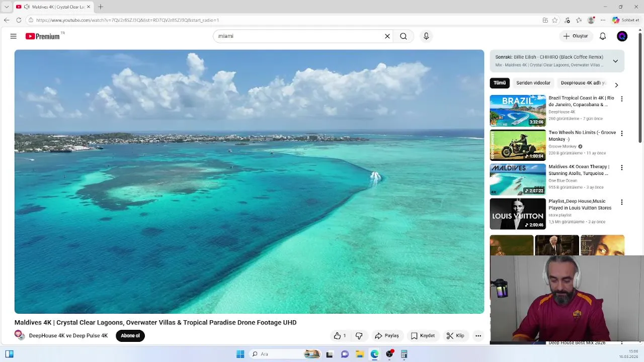Open Playlist,Deep House,Music title link
Image resolution: width=644 pixels, height=362 pixels.
coord(580,204)
